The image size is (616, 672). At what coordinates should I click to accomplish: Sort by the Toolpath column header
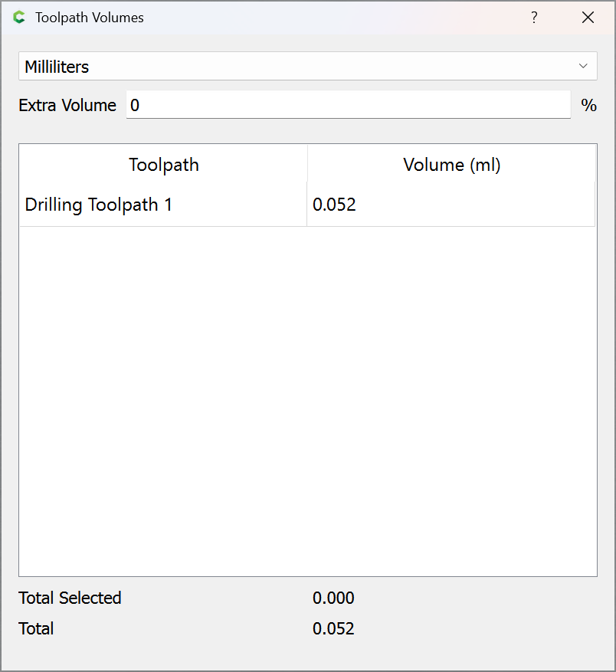pyautogui.click(x=163, y=165)
